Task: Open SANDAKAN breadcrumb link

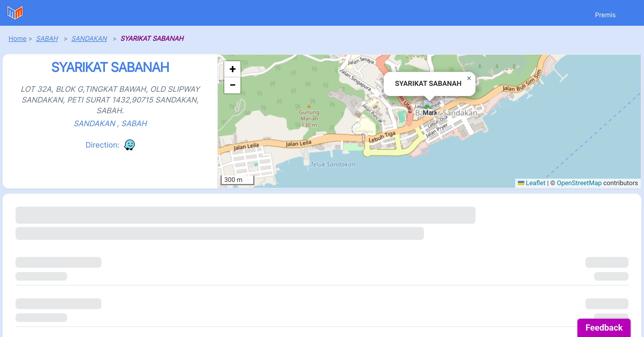Action: [x=89, y=39]
